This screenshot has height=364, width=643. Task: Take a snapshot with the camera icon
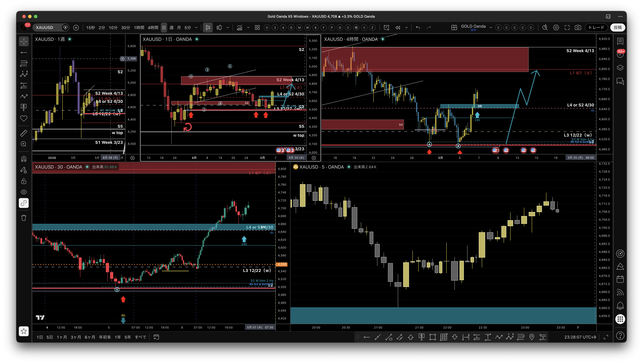coord(578,28)
